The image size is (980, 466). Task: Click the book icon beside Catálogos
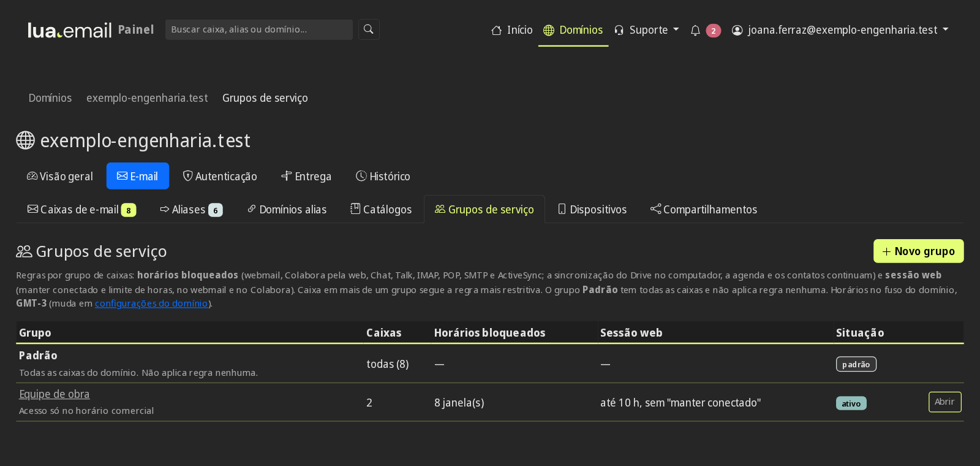coord(355,209)
